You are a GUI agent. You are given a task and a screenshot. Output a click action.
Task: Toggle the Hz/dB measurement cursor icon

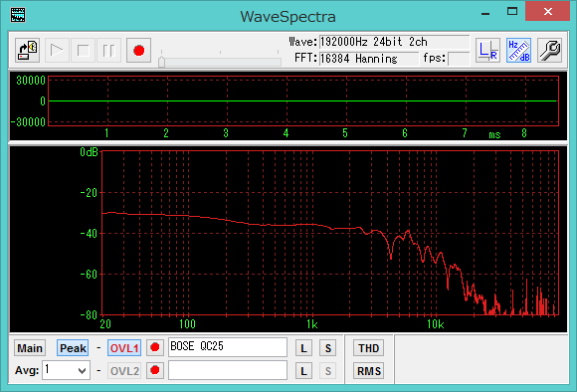[x=518, y=51]
